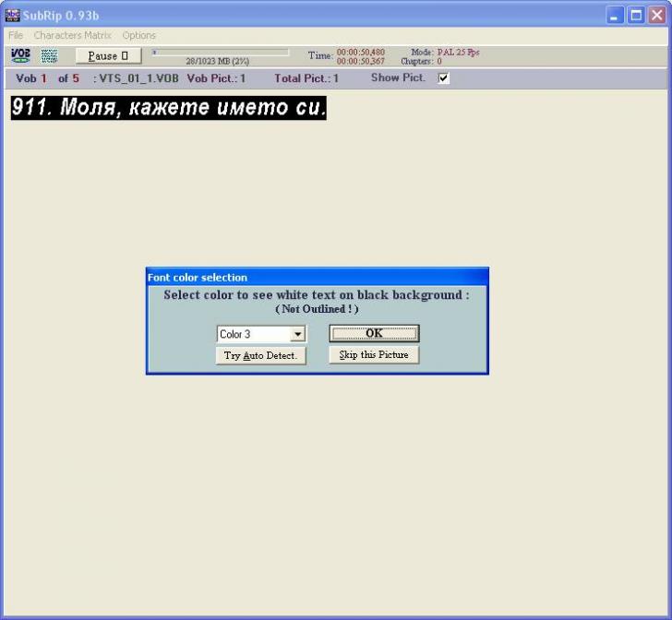Maximize the SubRip window
The image size is (672, 620).
(x=637, y=15)
